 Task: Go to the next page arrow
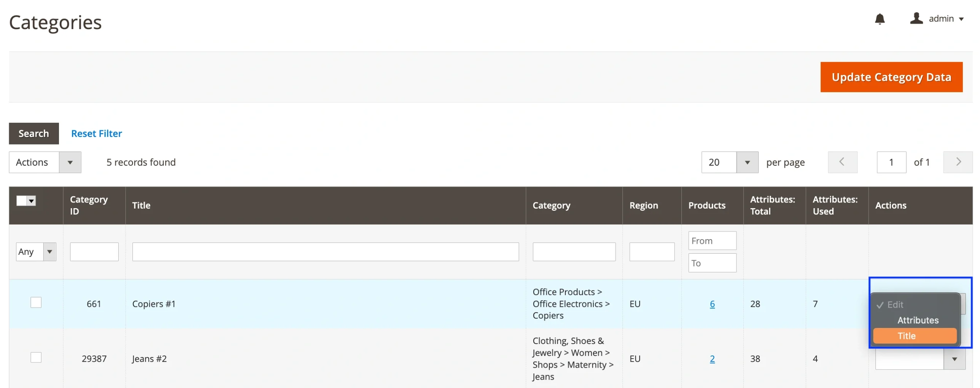(x=957, y=162)
